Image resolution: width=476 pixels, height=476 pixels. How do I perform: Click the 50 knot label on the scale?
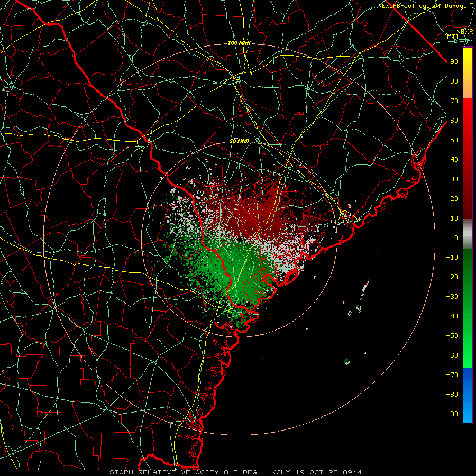click(x=454, y=140)
